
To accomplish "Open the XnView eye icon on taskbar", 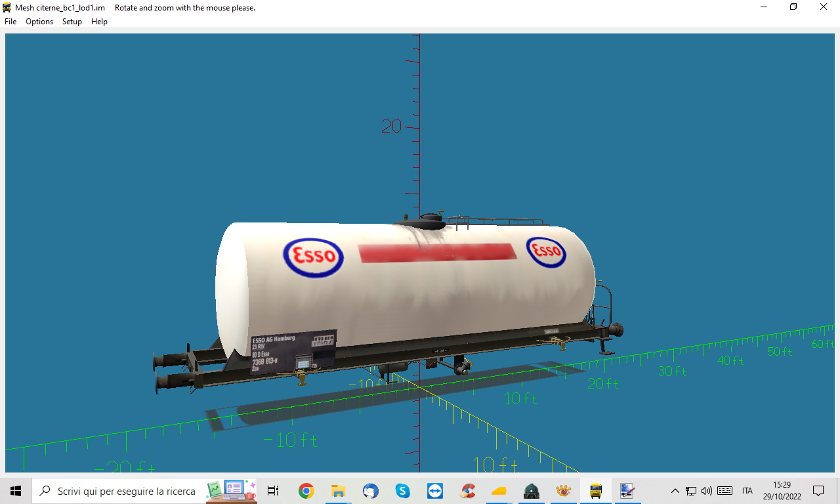I will coord(563,491).
